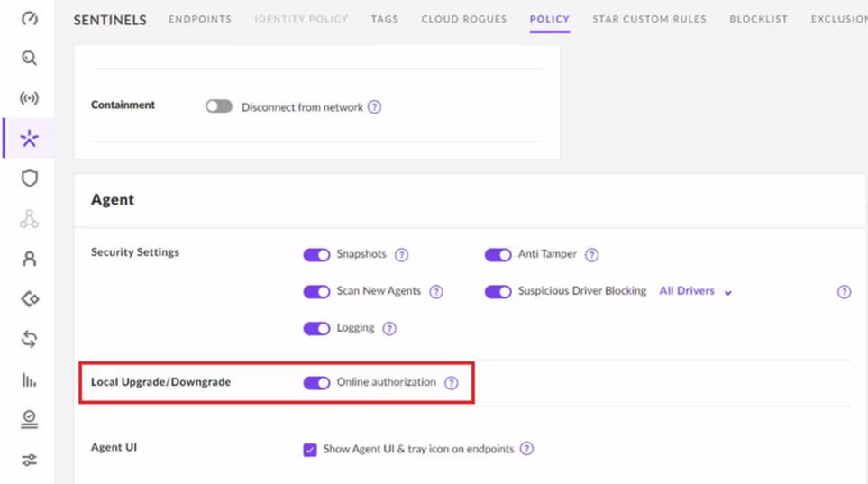Uncheck Show Agent UI & tray icon checkbox
The width and height of the screenshot is (868, 484).
pyautogui.click(x=310, y=450)
